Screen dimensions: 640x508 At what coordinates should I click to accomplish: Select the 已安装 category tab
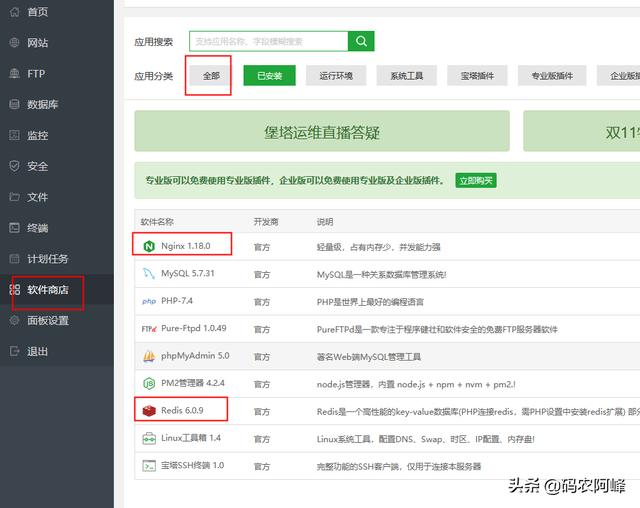(x=269, y=75)
